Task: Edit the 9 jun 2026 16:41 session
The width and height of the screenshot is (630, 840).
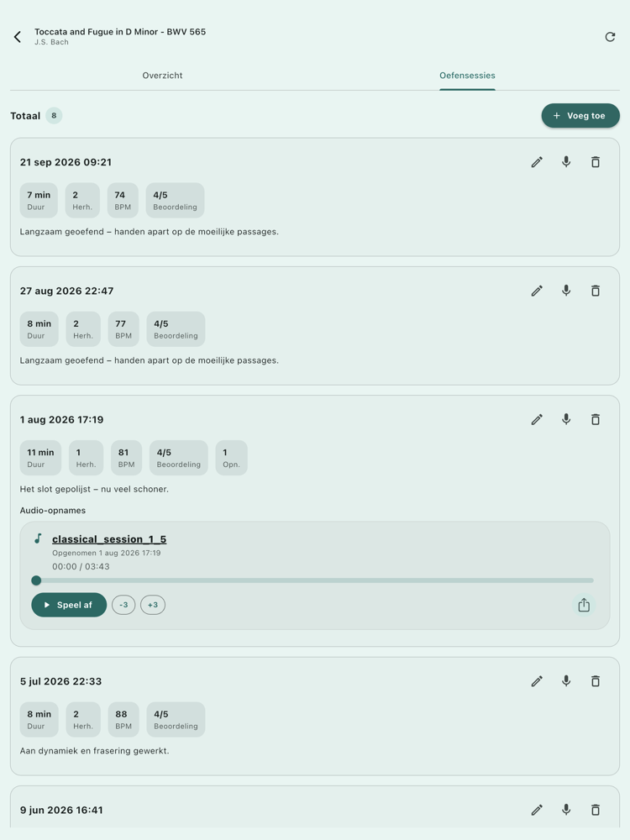Action: pos(537,810)
